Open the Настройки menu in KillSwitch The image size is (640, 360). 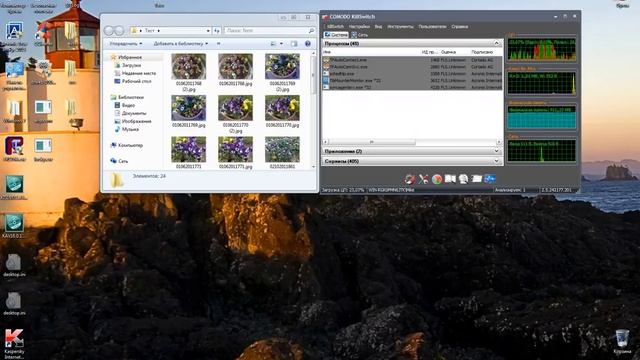pos(359,27)
